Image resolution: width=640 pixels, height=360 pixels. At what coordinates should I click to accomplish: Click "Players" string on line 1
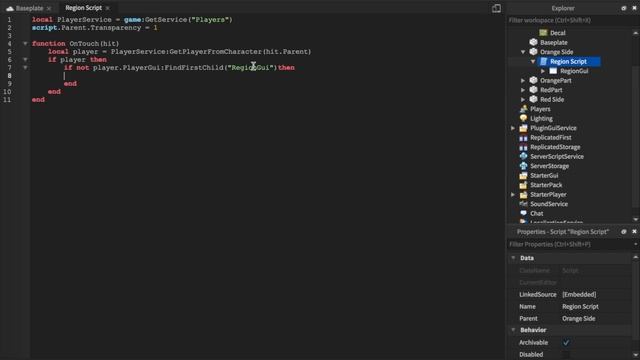coord(209,20)
